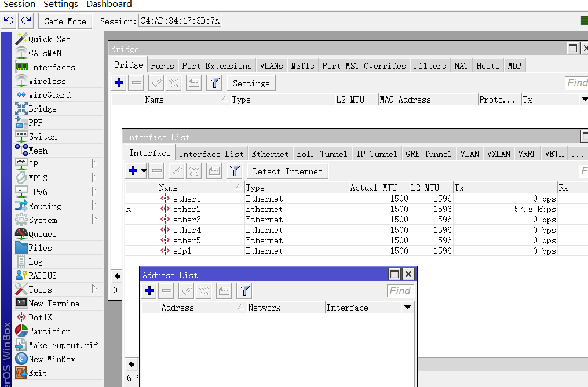Expand the IP submenu

[x=33, y=165]
